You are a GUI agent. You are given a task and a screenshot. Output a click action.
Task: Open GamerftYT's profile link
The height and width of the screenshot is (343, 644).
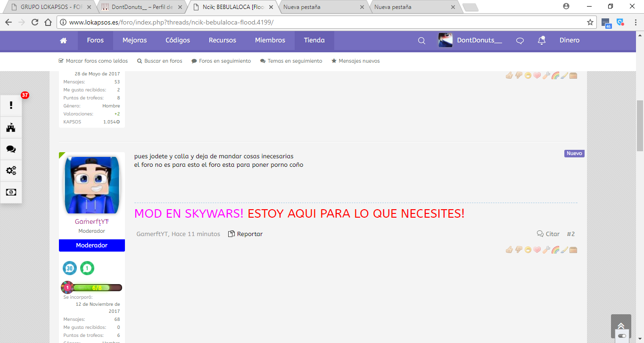coord(91,222)
